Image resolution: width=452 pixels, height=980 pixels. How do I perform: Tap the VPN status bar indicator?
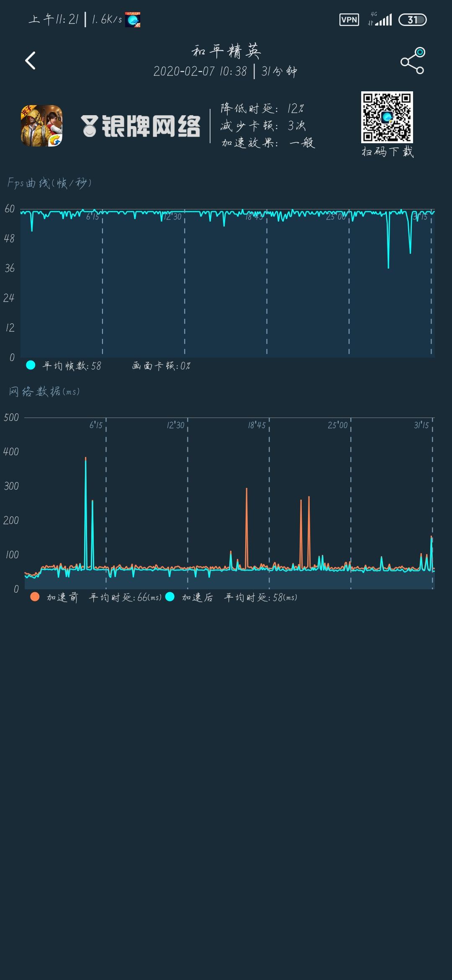tap(349, 20)
